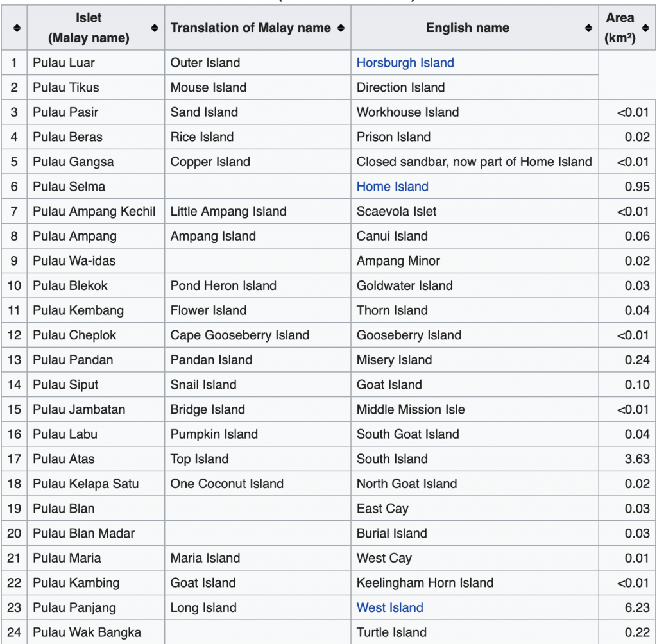Click the 6.23 area value
This screenshot has width=657, height=644.
coord(636,607)
